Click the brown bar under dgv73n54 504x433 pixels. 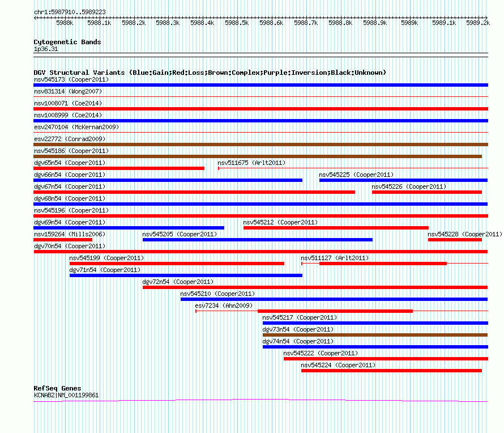(x=375, y=335)
